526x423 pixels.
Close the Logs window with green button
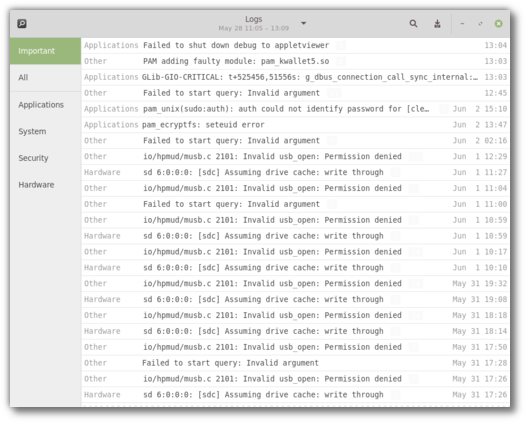coord(498,23)
